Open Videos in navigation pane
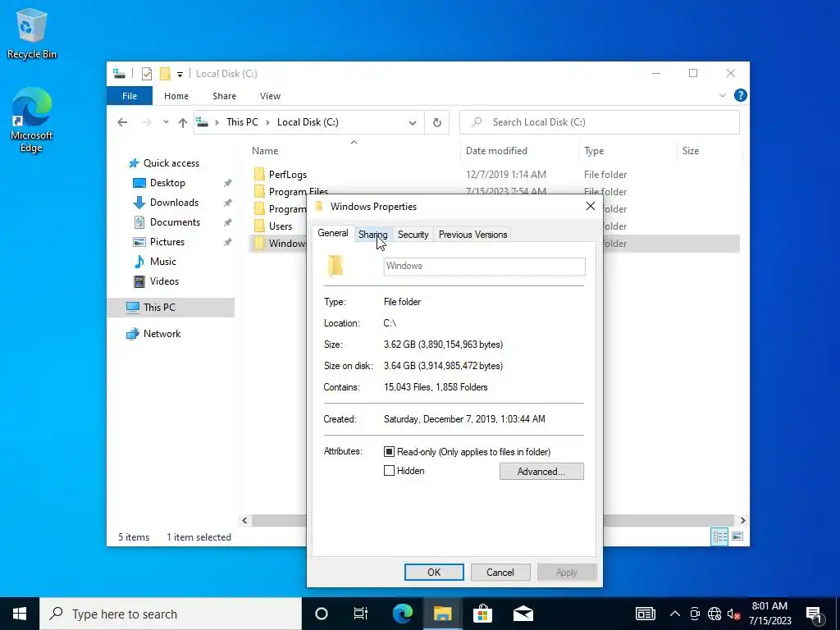This screenshot has width=840, height=630. click(164, 281)
